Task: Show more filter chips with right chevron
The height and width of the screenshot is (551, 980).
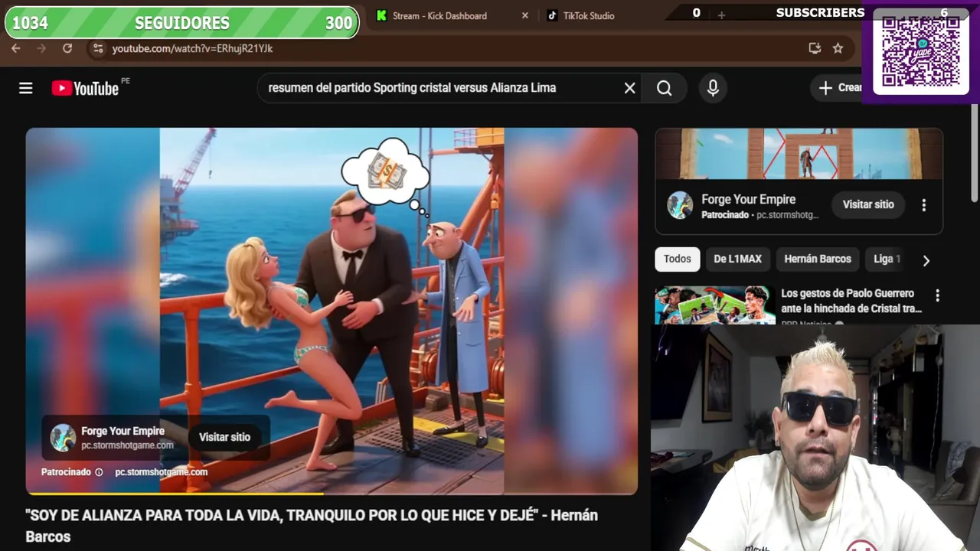Action: [x=926, y=260]
